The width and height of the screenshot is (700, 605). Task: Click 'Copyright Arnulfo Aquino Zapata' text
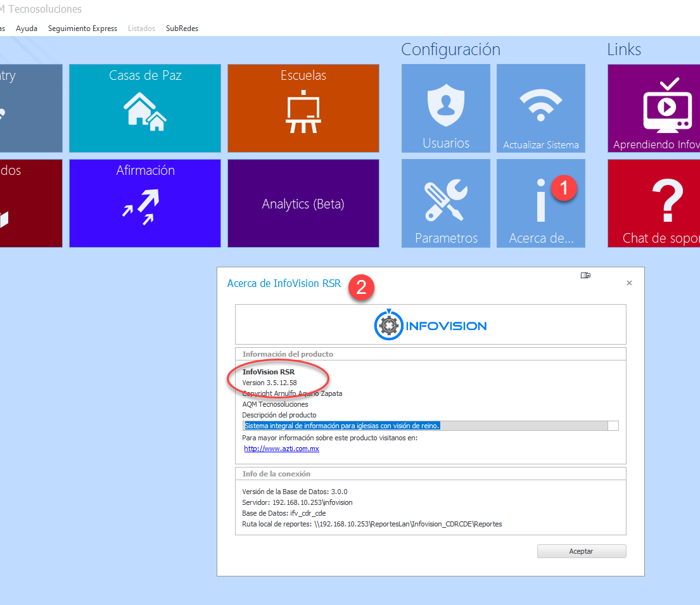point(292,393)
